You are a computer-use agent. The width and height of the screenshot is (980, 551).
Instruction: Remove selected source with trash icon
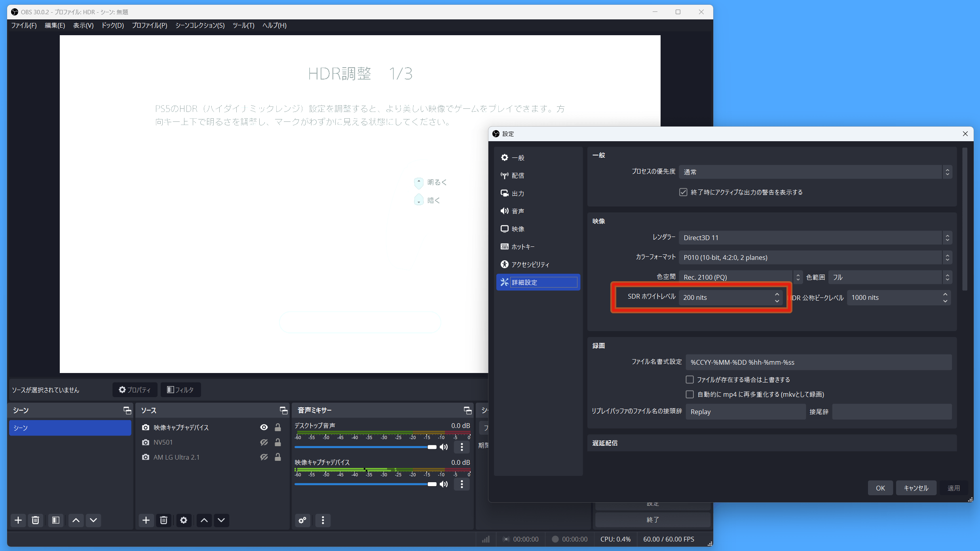click(163, 520)
